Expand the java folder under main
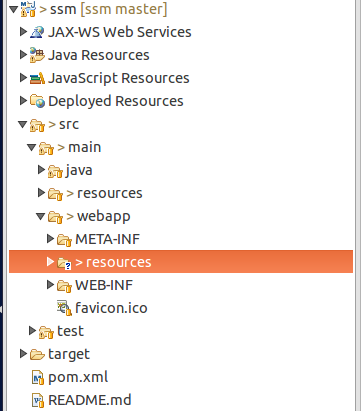The height and width of the screenshot is (411, 361). pyautogui.click(x=41, y=170)
